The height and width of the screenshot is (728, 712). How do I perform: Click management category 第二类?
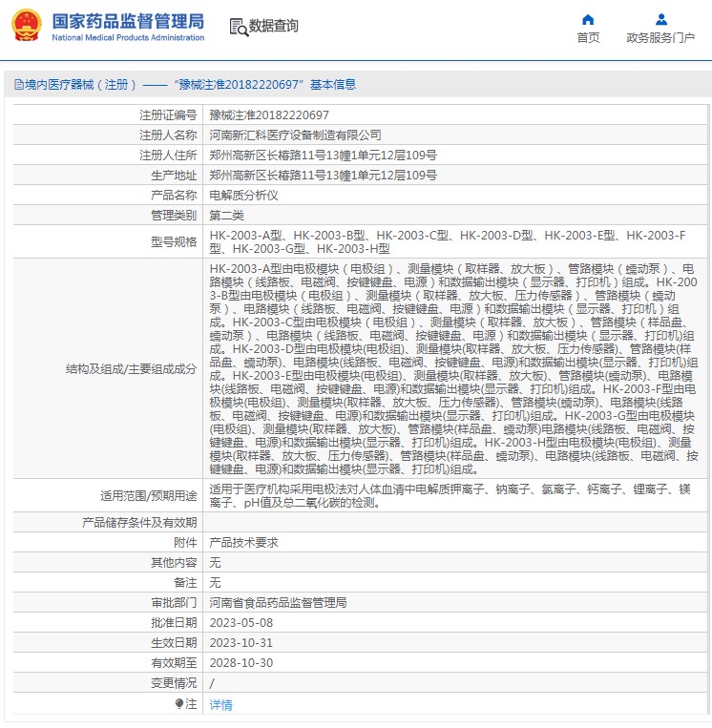pos(226,215)
